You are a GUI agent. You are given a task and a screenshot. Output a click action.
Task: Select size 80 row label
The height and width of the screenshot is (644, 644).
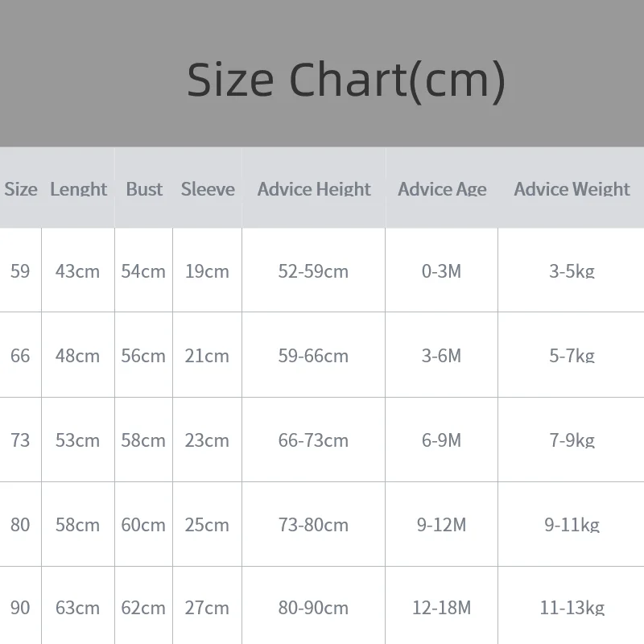coord(20,525)
